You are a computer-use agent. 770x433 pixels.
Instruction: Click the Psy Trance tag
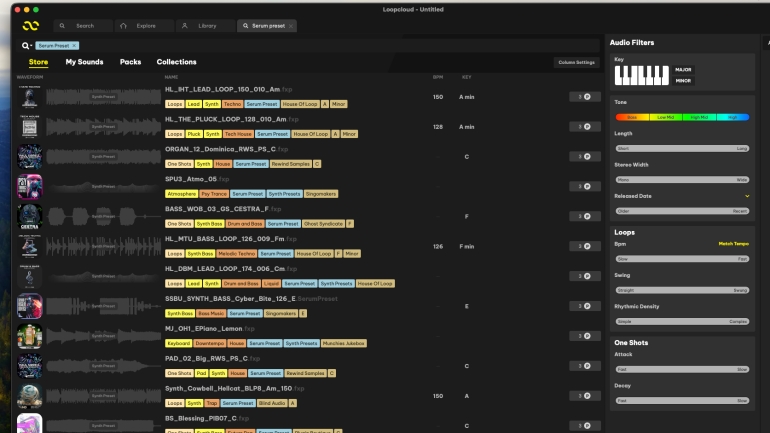pyautogui.click(x=214, y=194)
